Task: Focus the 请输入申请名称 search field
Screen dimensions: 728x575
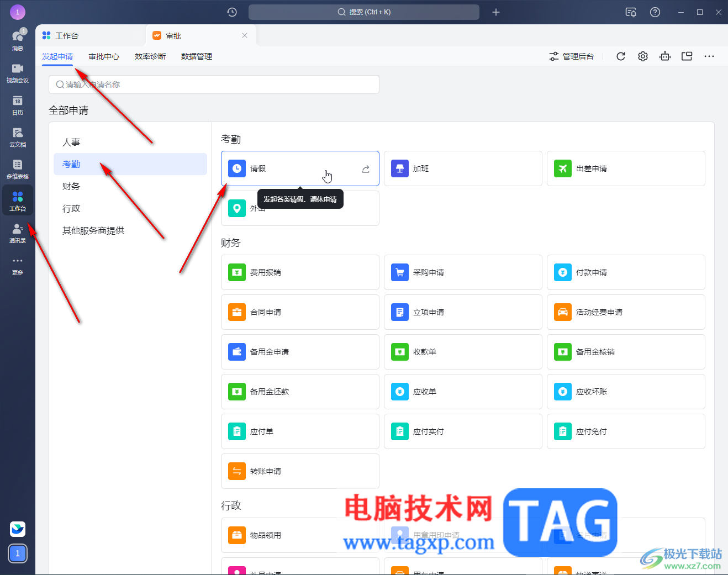Action: tap(214, 85)
